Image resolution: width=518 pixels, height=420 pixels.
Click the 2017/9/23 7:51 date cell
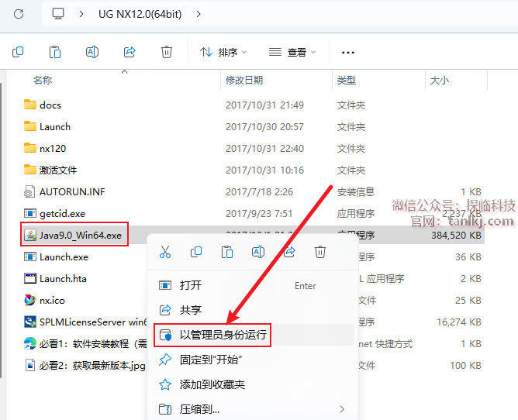pos(259,214)
